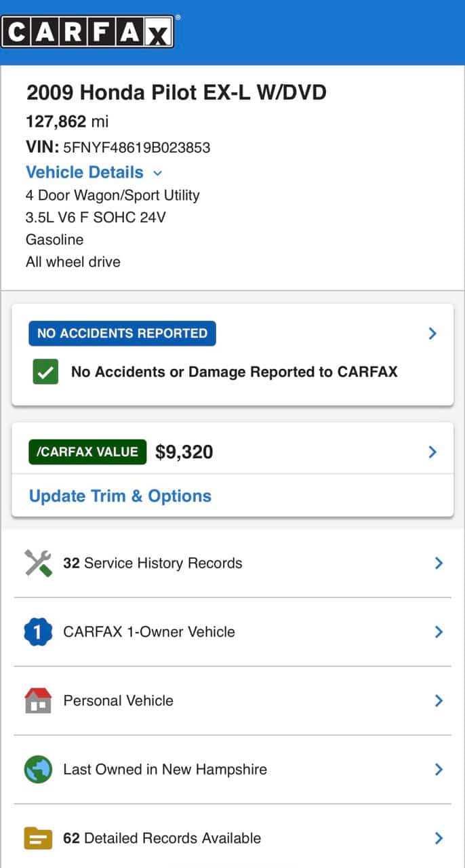Open CARFAX 1-Owner Vehicle row
Image resolution: width=465 pixels, height=868 pixels.
pos(149,632)
